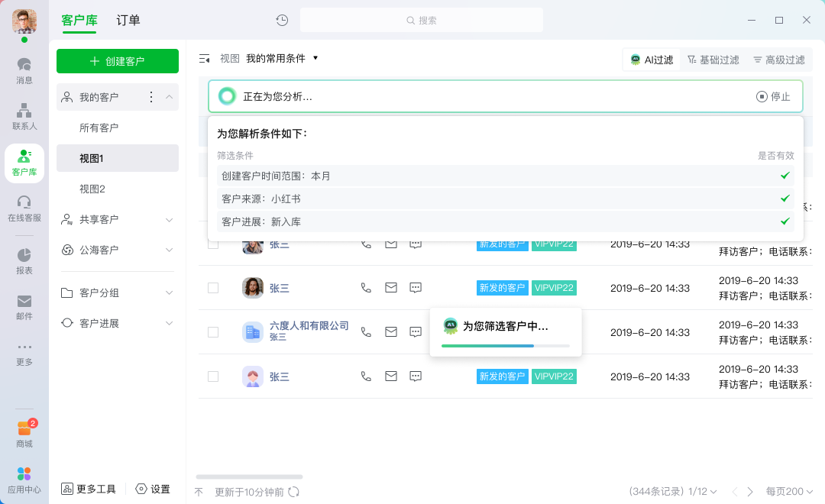Confirm the 客户来源：小红书 condition checkmark
The width and height of the screenshot is (825, 504).
point(785,199)
